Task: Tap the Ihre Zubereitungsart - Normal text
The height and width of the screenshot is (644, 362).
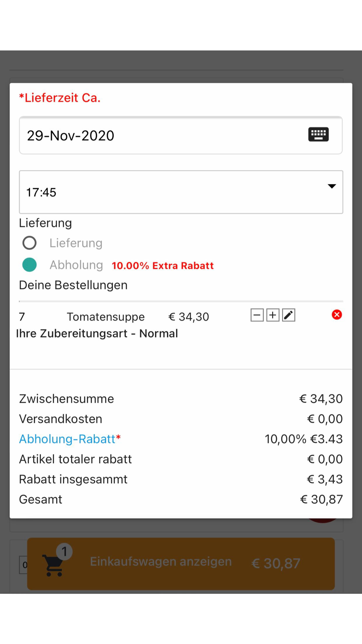Action: click(x=97, y=334)
